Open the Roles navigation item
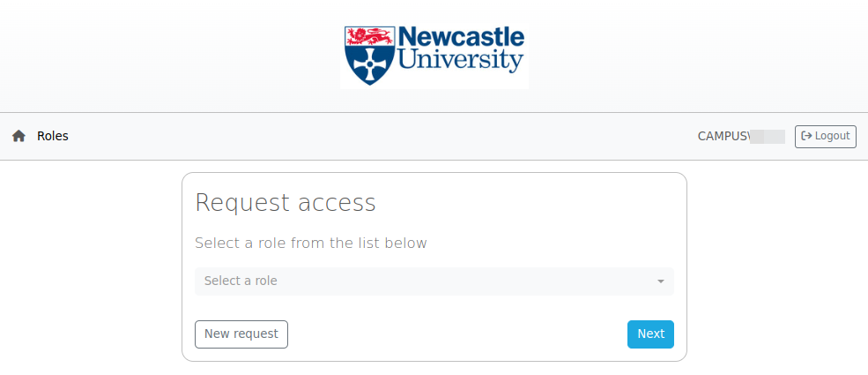The width and height of the screenshot is (868, 375). point(53,136)
